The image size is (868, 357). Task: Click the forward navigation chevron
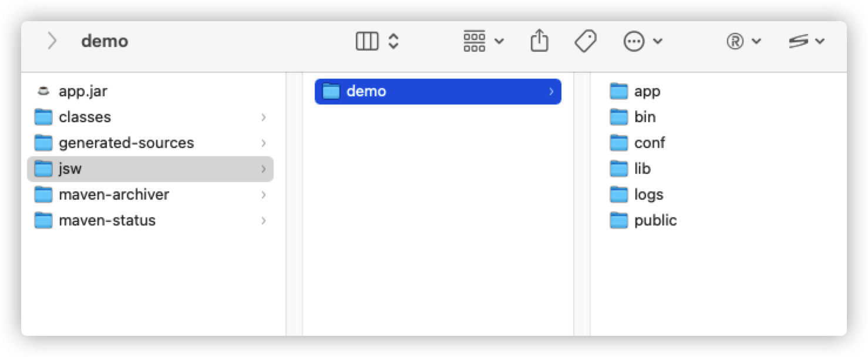point(52,41)
